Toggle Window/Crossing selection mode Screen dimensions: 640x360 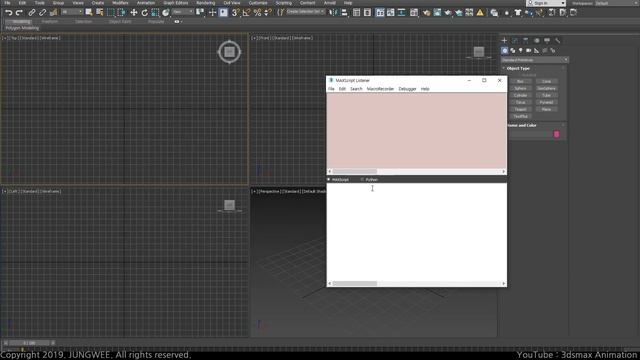(x=121, y=13)
